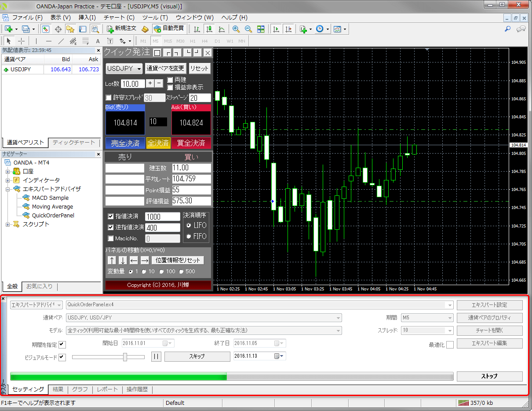Expand the スクリプト tree node
532x411 pixels.
[x=7, y=224]
